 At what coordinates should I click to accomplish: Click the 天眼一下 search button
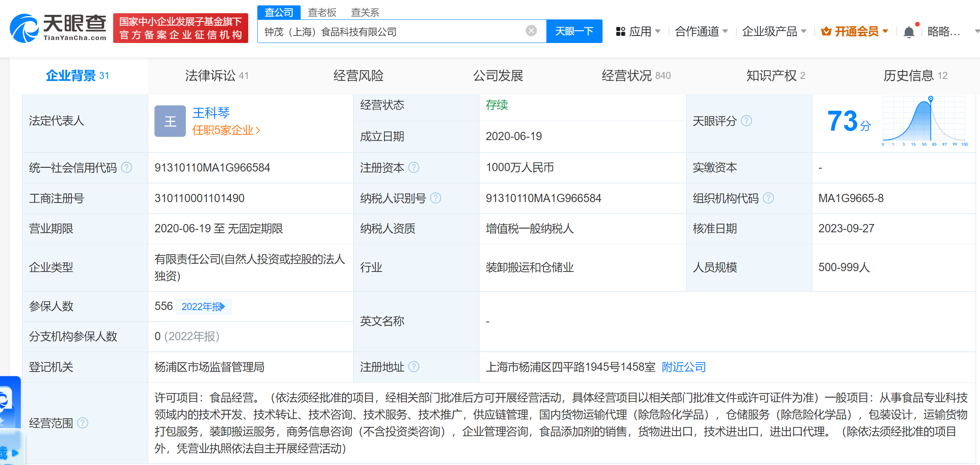(x=574, y=31)
